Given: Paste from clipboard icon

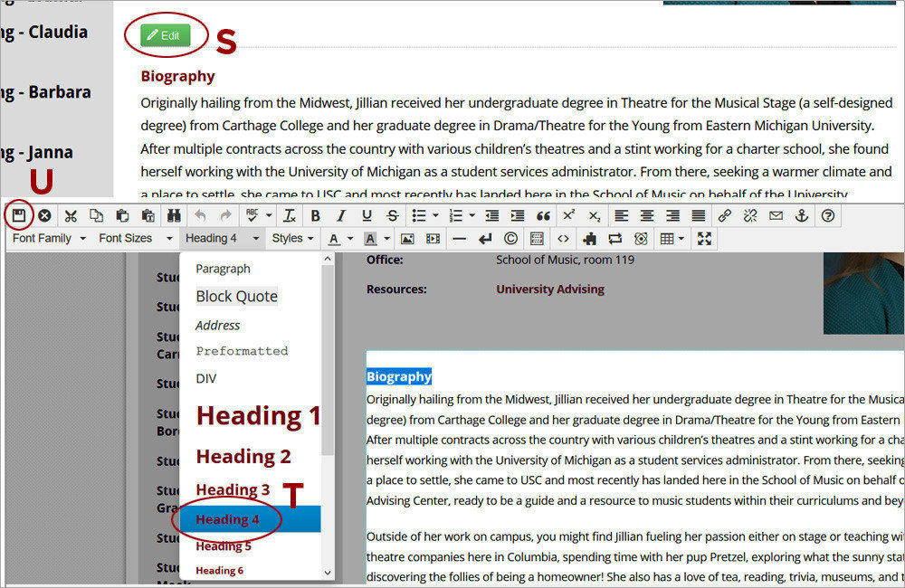Looking at the screenshot, I should (x=122, y=216).
